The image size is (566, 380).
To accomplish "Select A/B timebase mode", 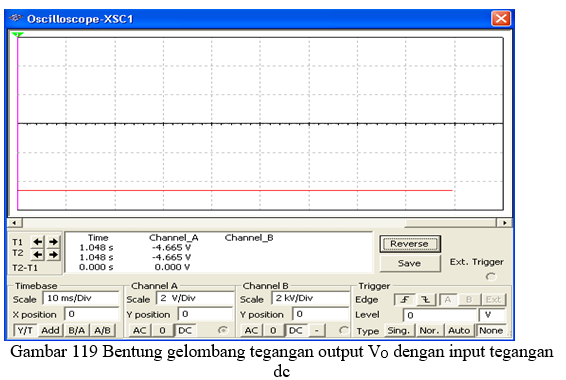I will click(x=103, y=330).
